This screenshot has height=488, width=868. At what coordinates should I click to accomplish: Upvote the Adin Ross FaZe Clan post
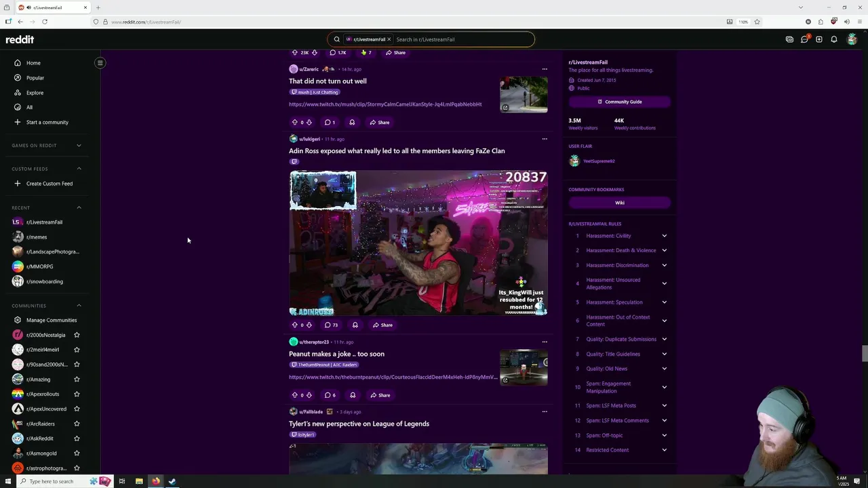[x=294, y=325]
